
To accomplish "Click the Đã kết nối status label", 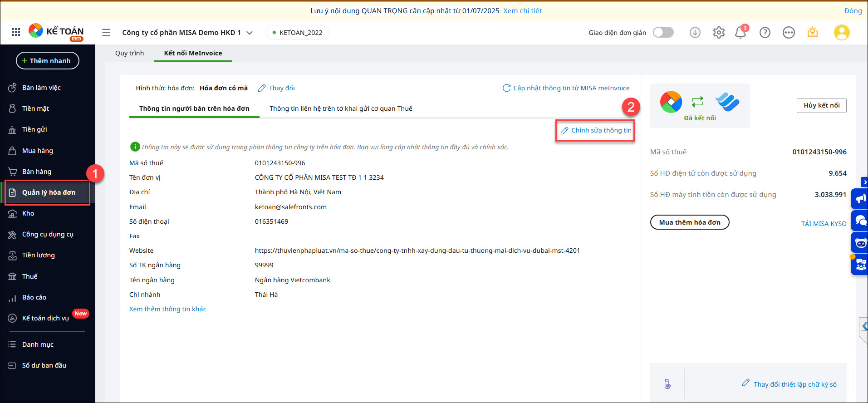I will tap(700, 118).
